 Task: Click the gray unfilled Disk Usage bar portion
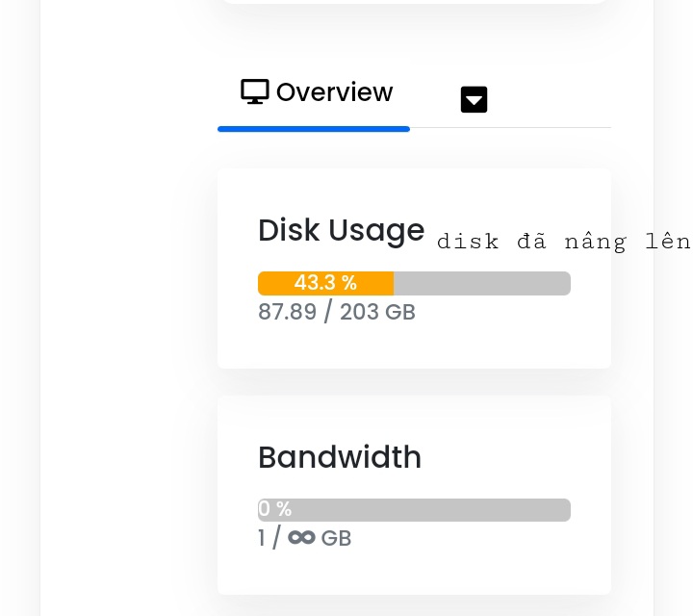point(481,283)
